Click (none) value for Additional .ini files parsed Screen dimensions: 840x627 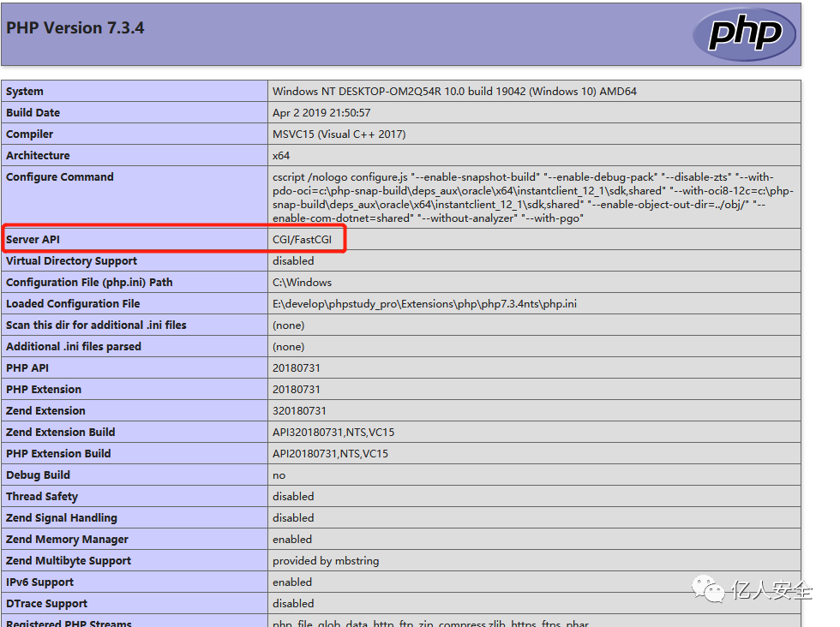pos(288,346)
